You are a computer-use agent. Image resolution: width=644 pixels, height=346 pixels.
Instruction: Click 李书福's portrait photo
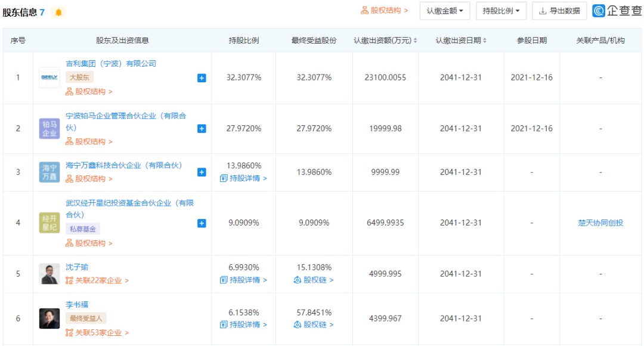click(x=49, y=319)
